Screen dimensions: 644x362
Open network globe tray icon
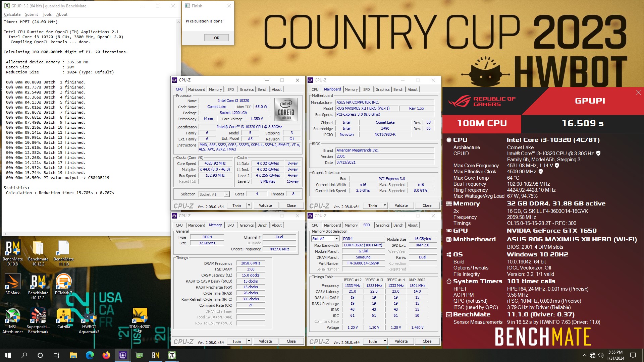[x=593, y=355]
